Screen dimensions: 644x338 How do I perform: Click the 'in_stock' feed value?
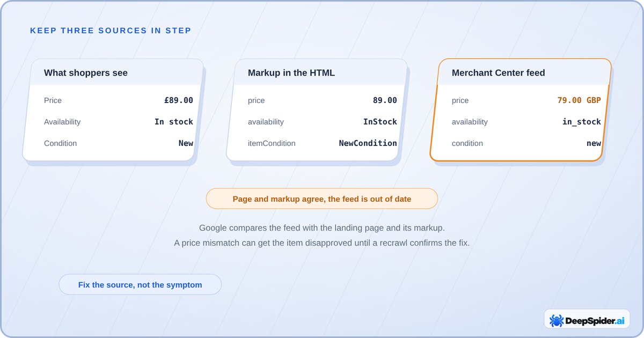pyautogui.click(x=582, y=122)
